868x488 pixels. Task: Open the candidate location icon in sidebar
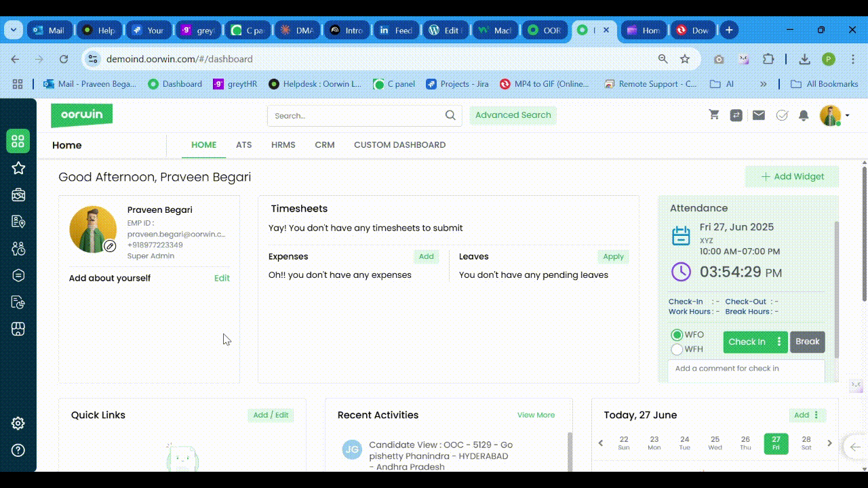(x=18, y=222)
